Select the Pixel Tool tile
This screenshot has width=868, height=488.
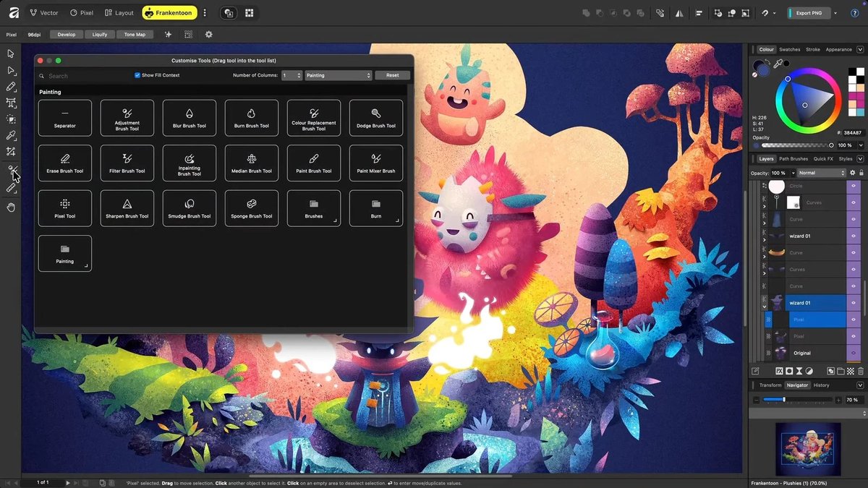click(65, 208)
